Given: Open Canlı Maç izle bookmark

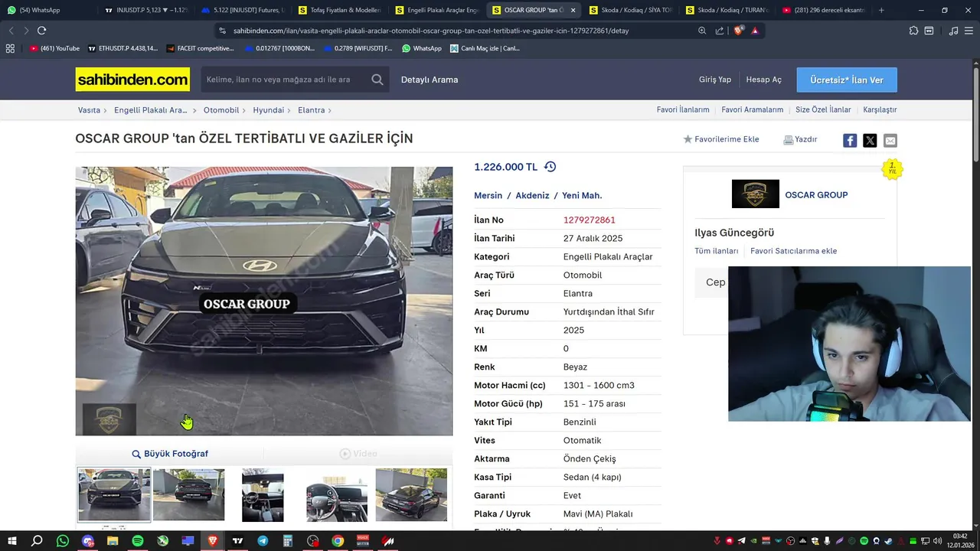Looking at the screenshot, I should coord(485,48).
